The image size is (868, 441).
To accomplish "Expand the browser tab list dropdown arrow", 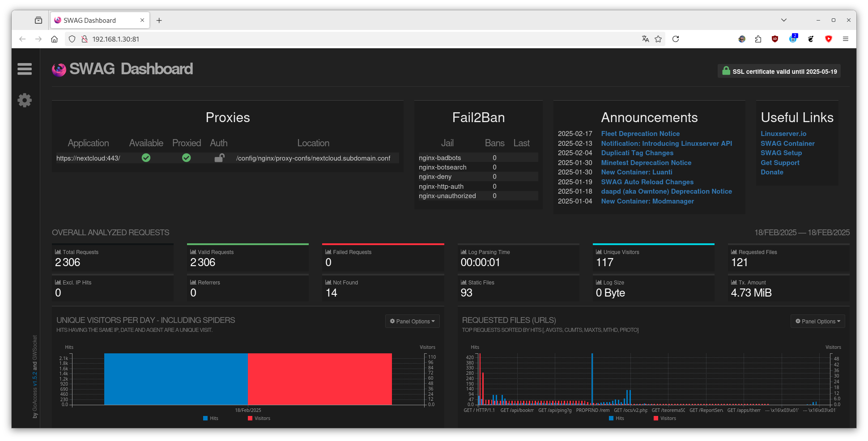I will (784, 20).
